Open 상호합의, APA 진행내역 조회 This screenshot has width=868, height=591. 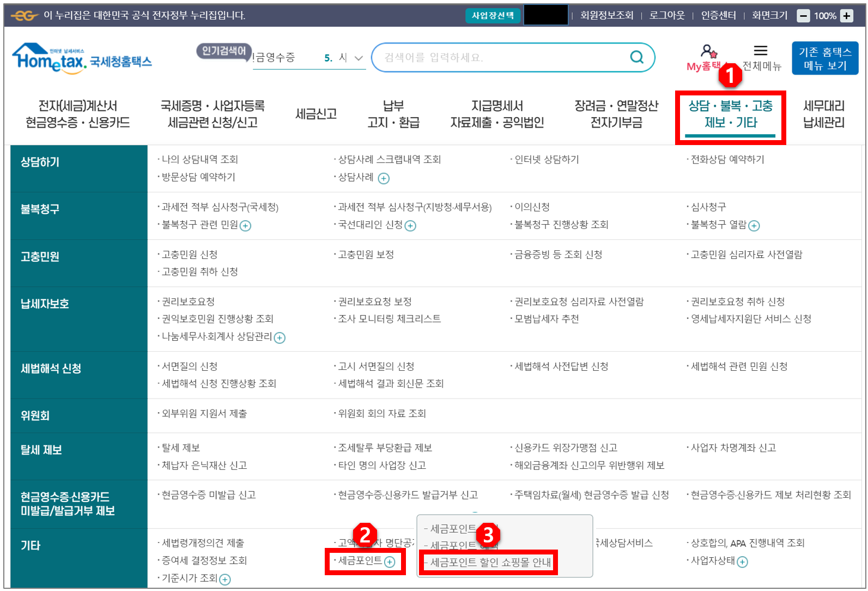(748, 544)
